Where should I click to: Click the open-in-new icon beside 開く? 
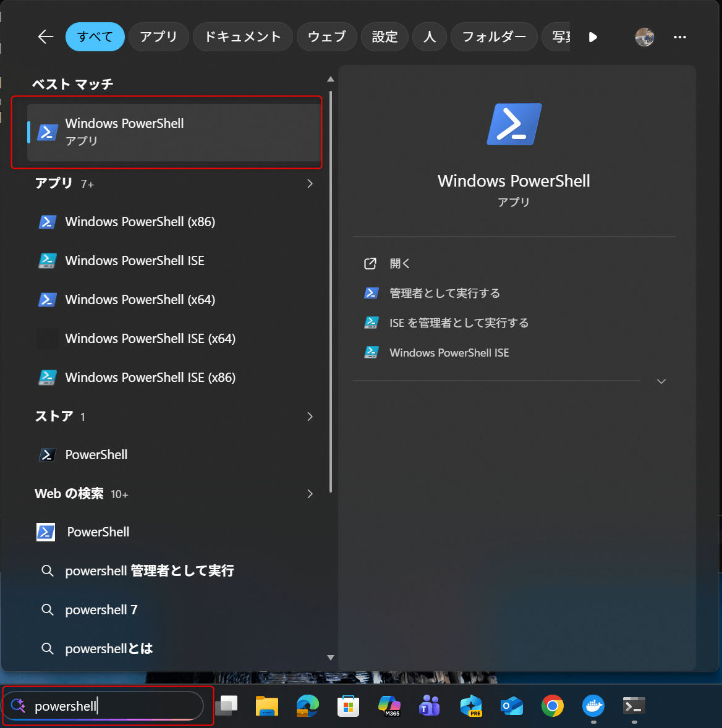coord(370,264)
